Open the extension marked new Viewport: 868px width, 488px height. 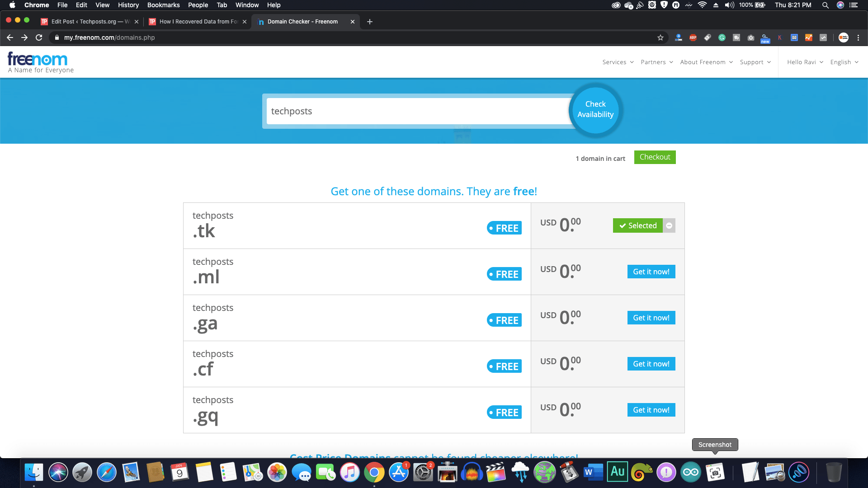(x=765, y=38)
